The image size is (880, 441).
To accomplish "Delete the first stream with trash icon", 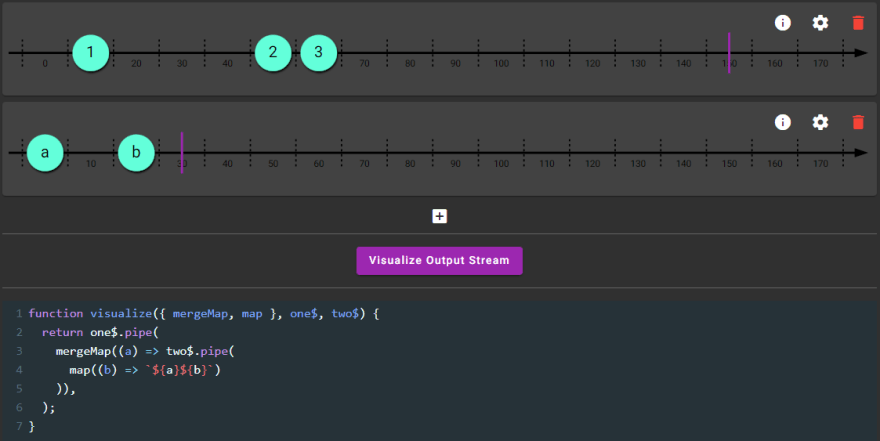I will point(858,22).
